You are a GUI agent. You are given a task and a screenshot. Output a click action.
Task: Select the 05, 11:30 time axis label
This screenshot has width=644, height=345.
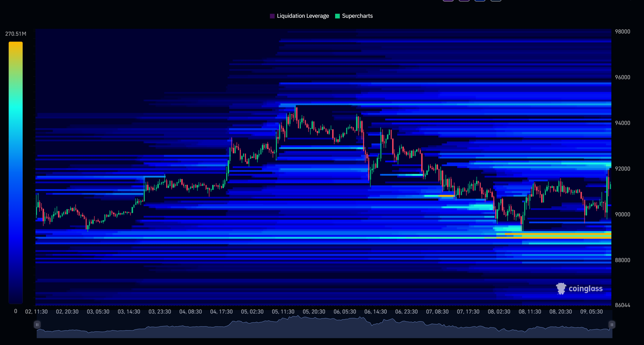(283, 312)
